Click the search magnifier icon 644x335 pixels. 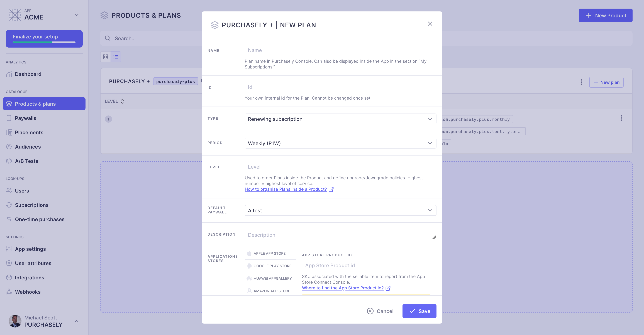click(x=108, y=38)
